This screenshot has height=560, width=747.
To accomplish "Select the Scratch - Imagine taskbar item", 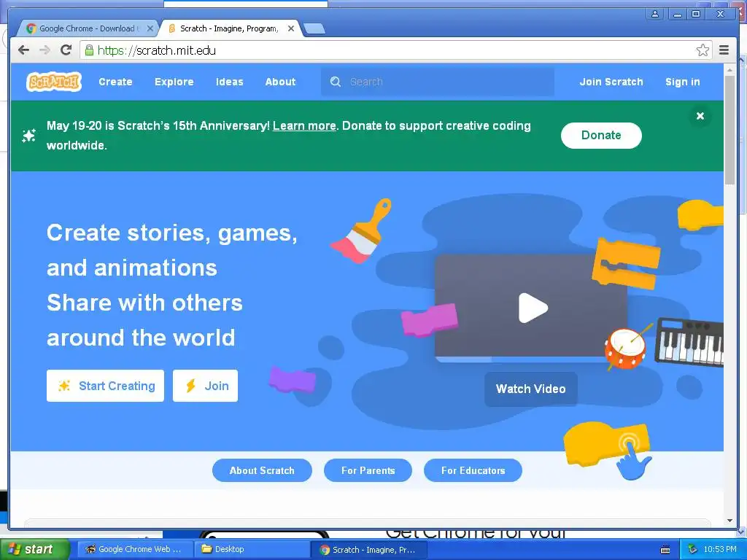I will [x=368, y=550].
